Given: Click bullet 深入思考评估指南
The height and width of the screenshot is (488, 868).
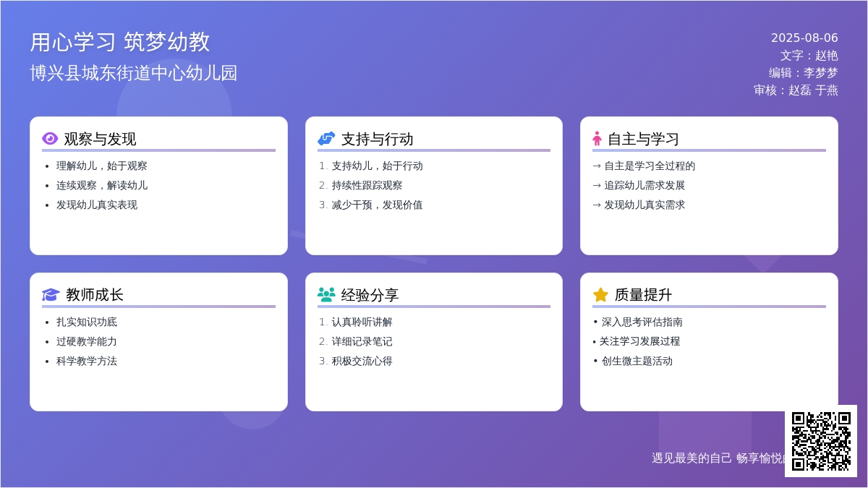Looking at the screenshot, I should (638, 322).
